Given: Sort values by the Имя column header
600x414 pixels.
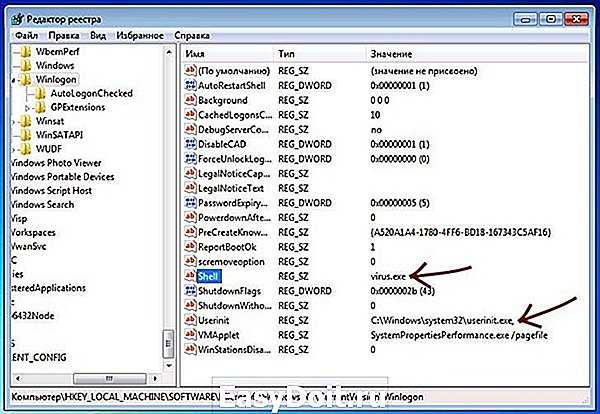Looking at the screenshot, I should coord(228,54).
